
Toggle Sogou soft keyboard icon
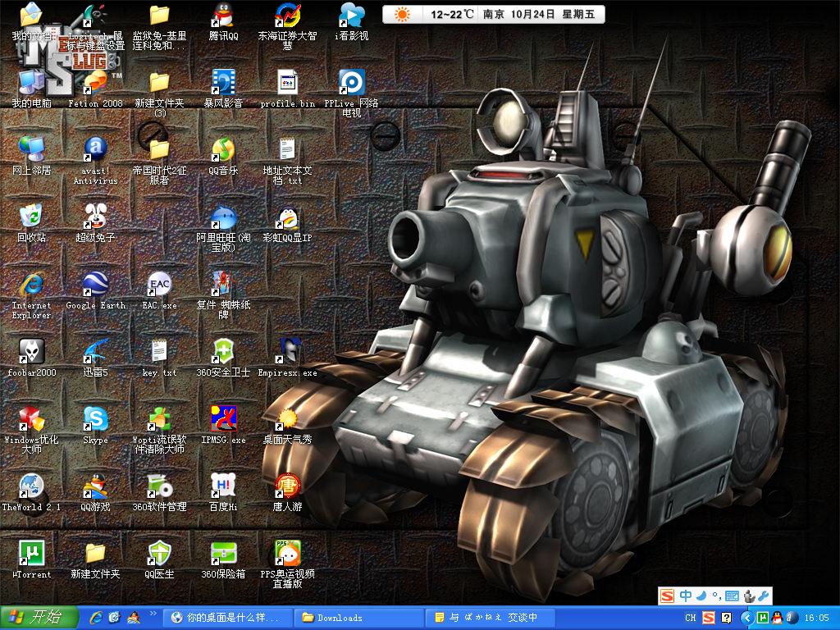(733, 596)
